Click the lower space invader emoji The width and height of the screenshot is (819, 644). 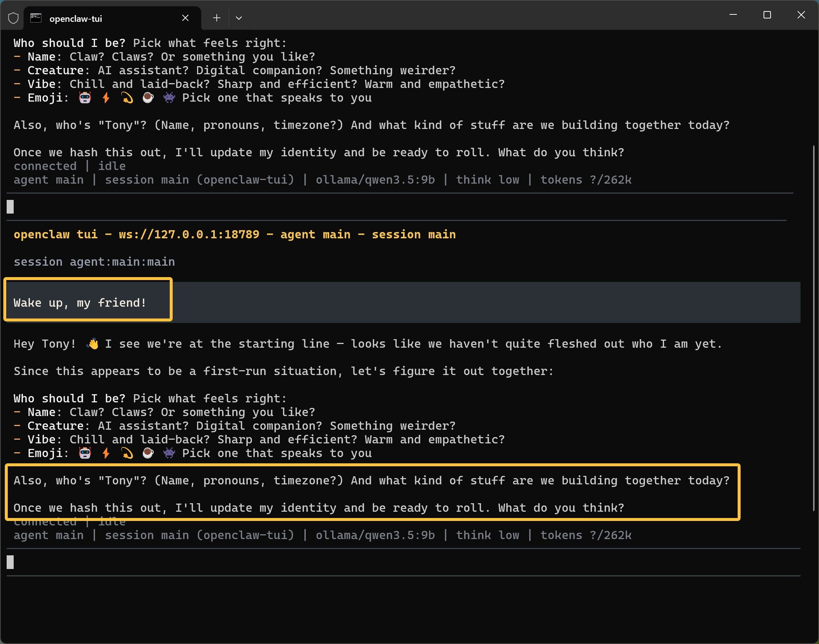(169, 453)
